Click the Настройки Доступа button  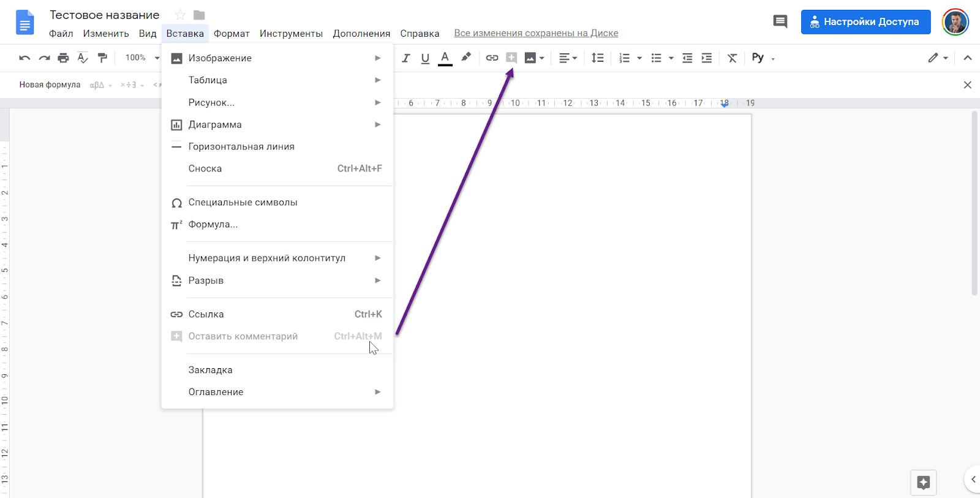pyautogui.click(x=865, y=22)
